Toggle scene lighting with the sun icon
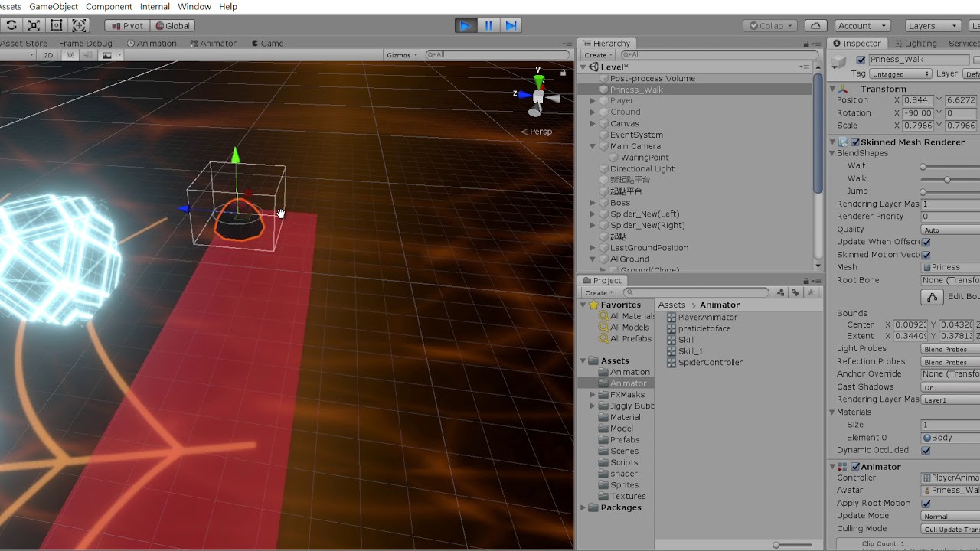980x551 pixels. tap(70, 55)
